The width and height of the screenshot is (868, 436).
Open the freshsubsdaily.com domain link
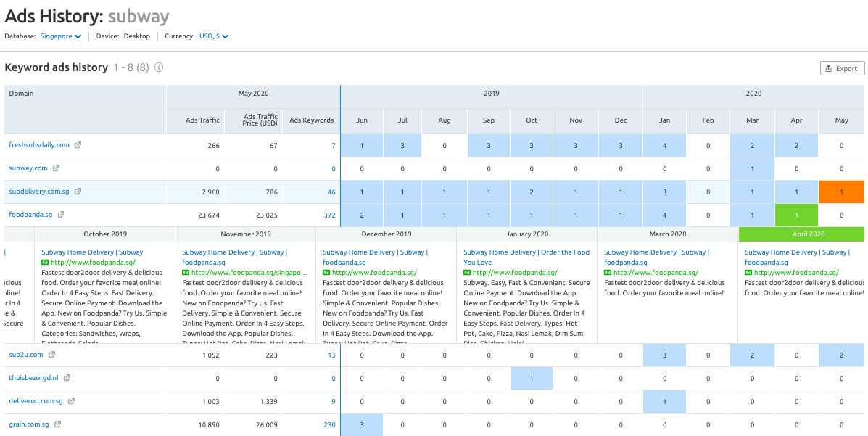pyautogui.click(x=39, y=145)
